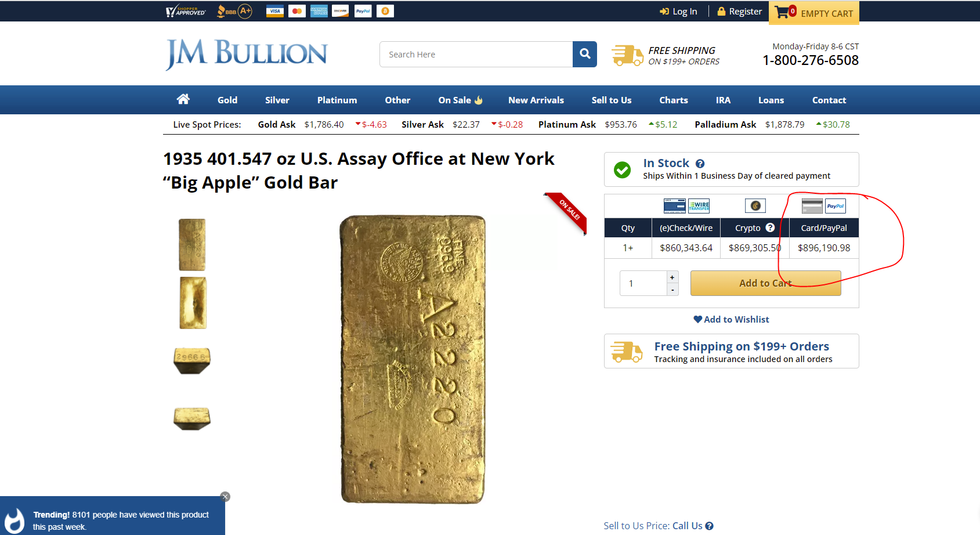
Task: Open the Charts menu
Action: point(674,100)
